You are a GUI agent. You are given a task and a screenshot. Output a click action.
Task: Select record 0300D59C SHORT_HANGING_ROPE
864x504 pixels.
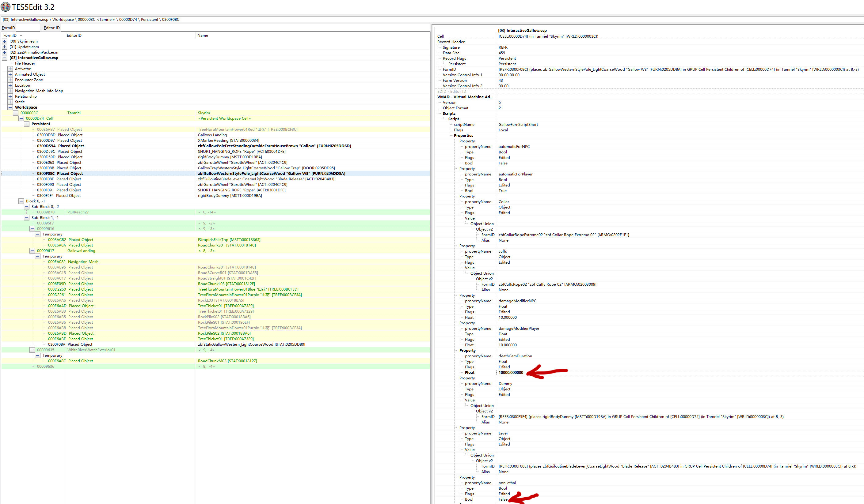click(x=216, y=152)
